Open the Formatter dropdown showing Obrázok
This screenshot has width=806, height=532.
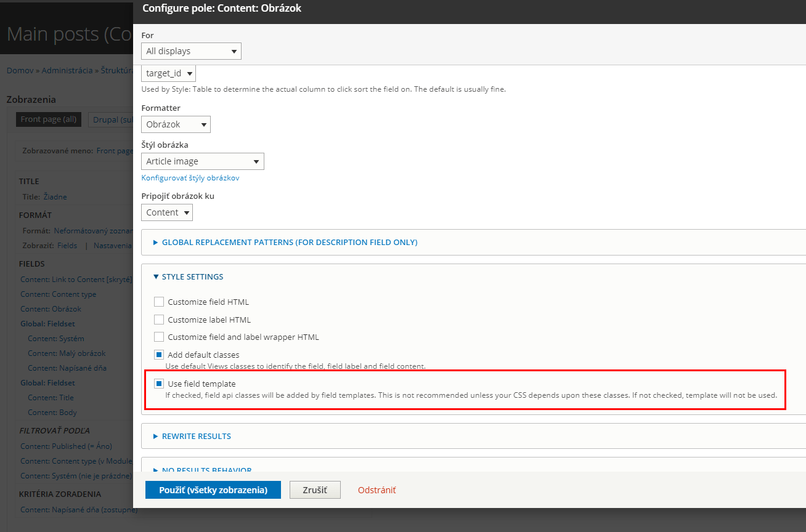pyautogui.click(x=176, y=124)
